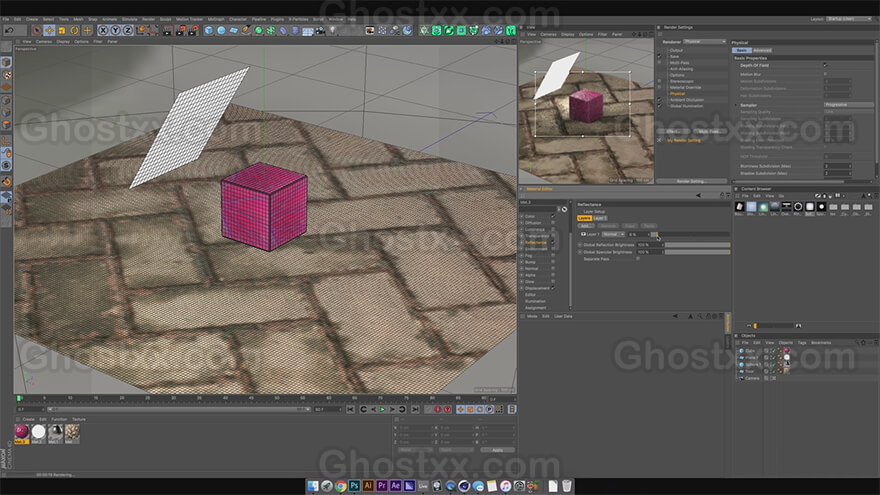This screenshot has width=880, height=495.
Task: Select Output in Render Settings list
Action: pos(676,51)
